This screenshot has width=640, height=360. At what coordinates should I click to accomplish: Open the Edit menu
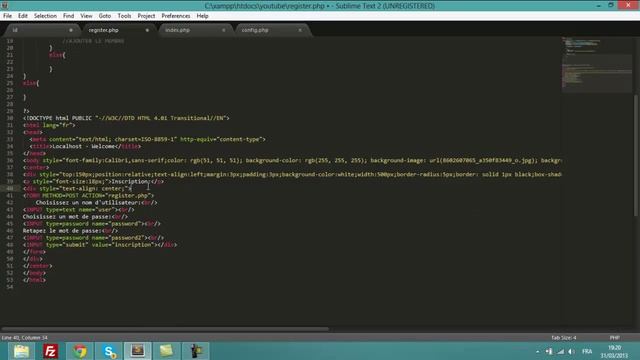coord(22,16)
